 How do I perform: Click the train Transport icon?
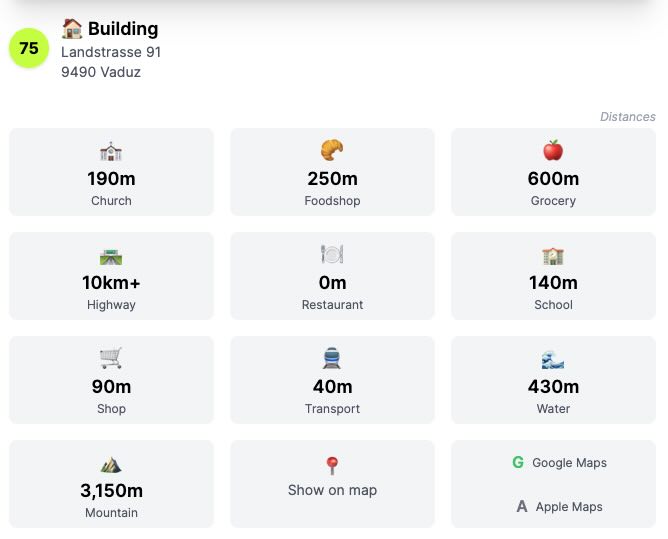(332, 358)
